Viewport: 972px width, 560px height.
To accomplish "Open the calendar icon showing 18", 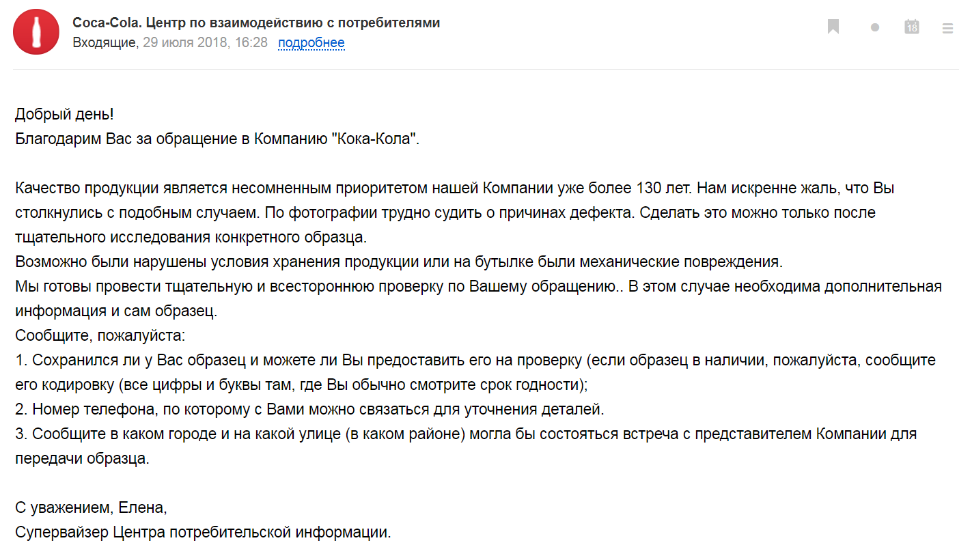I will coord(912,27).
